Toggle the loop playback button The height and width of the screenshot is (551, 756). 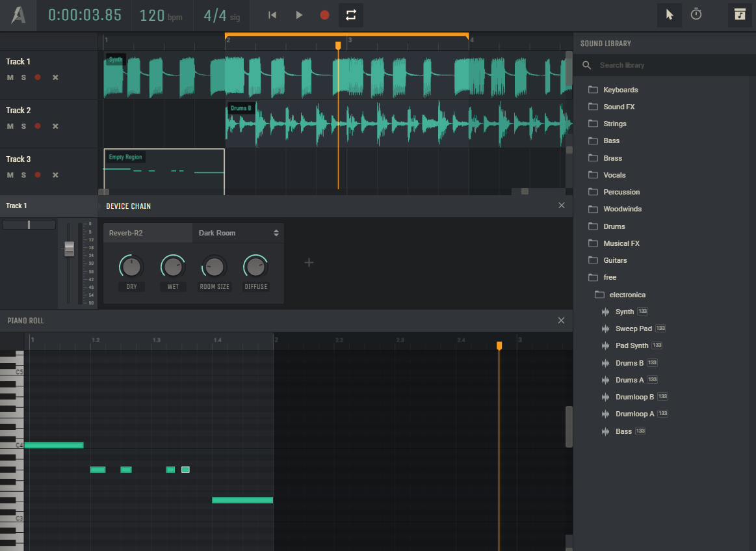[351, 15]
